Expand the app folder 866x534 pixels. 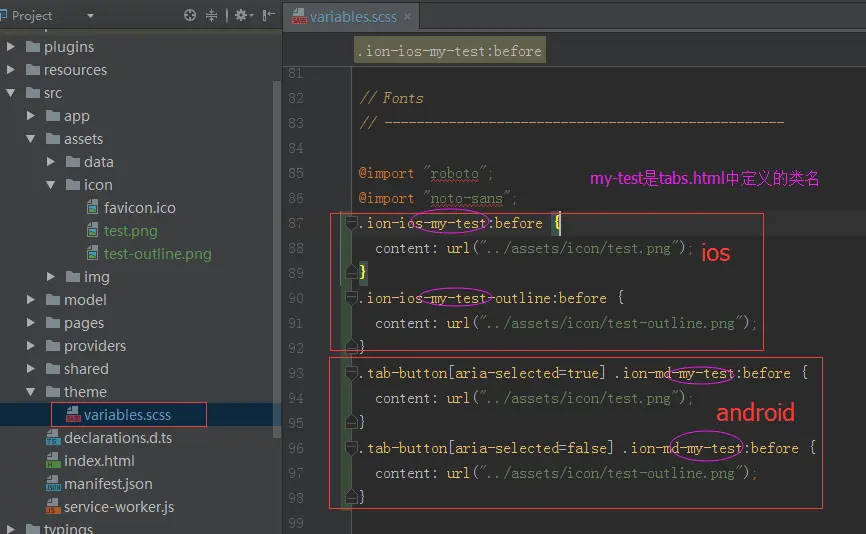[x=30, y=116]
